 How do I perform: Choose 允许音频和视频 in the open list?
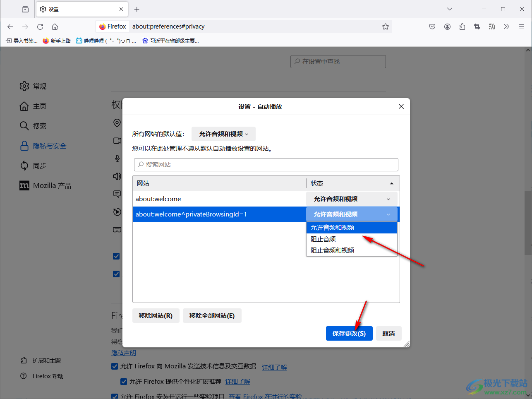(x=352, y=228)
